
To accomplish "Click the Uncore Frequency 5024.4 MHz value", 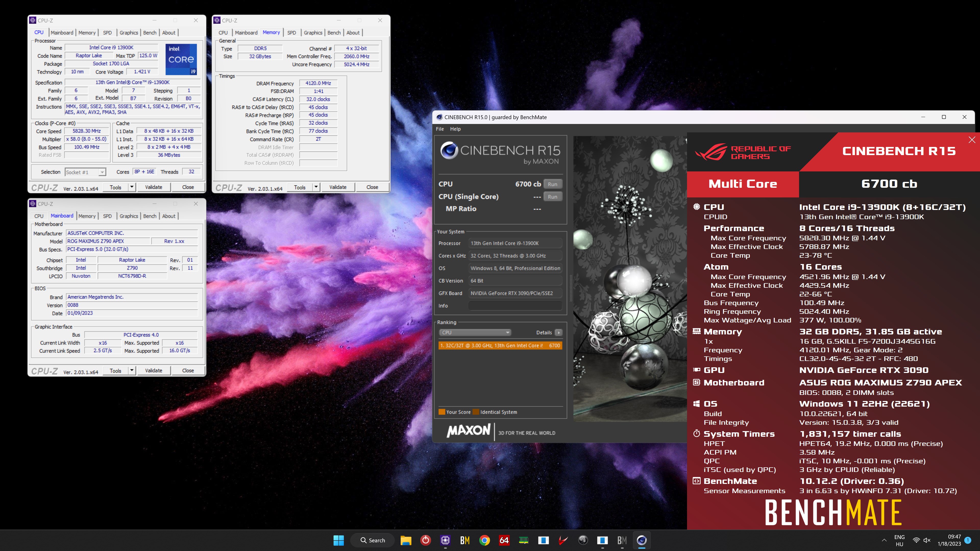I will [357, 64].
